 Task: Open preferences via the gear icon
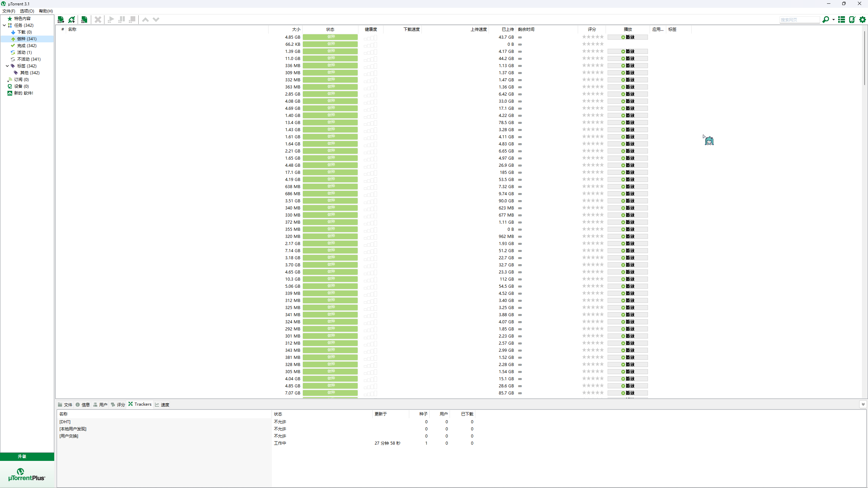pos(863,20)
